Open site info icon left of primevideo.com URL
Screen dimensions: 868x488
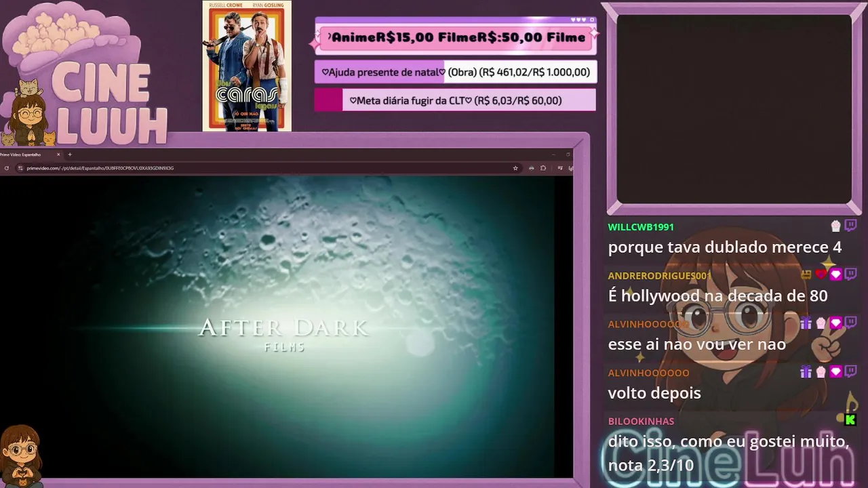20,168
